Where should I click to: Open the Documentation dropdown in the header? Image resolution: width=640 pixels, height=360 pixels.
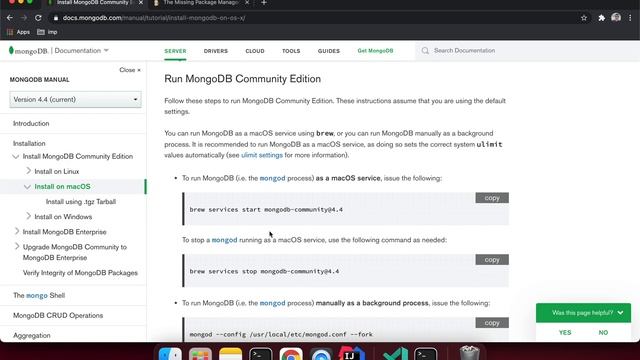point(81,51)
